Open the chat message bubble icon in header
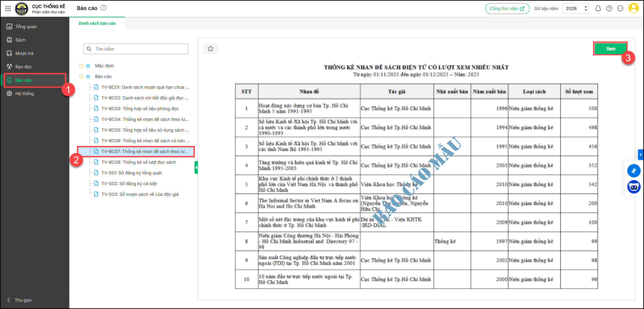 coord(620,9)
